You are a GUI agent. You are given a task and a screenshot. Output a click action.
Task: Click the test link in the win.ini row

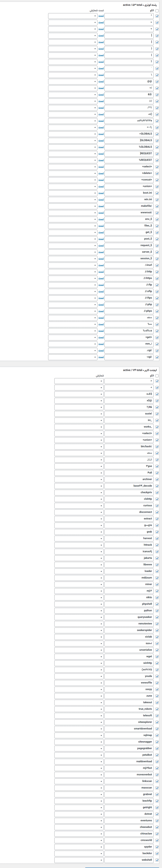coord(101,199)
